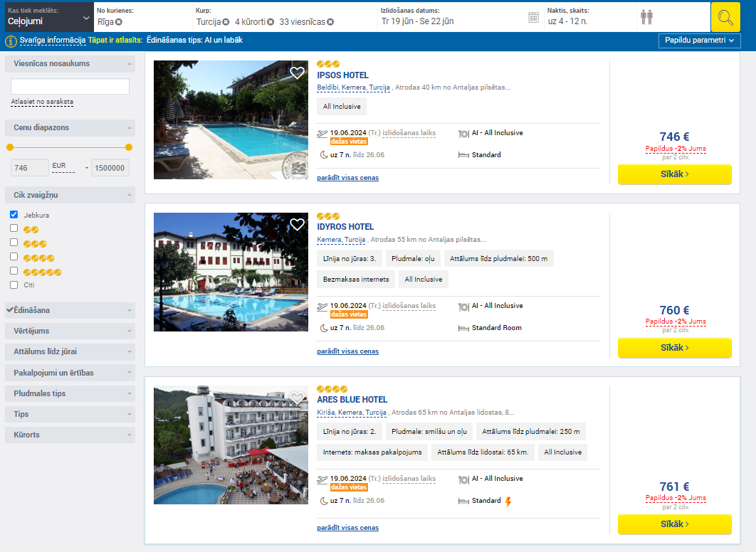Click the travelers people icon
The image size is (756, 552).
646,17
